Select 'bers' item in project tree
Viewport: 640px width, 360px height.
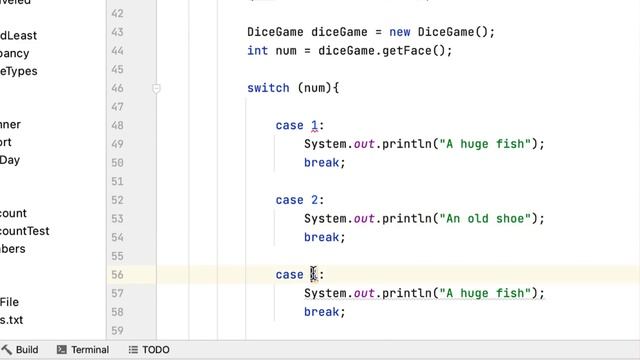pyautogui.click(x=13, y=249)
